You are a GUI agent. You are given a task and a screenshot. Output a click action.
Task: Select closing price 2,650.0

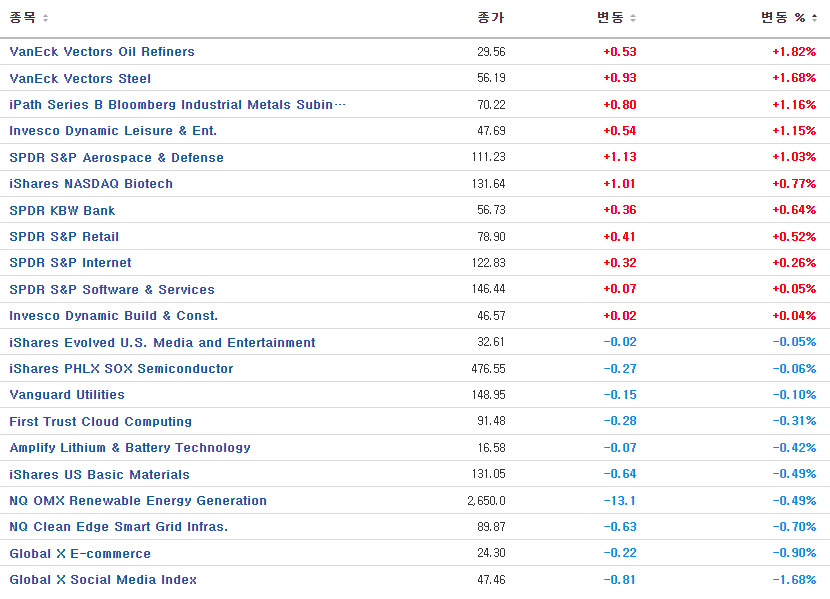486,500
